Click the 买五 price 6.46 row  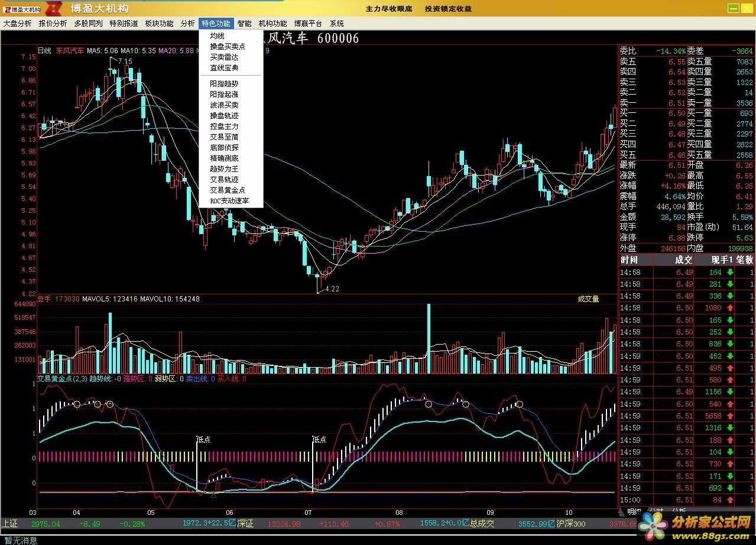tap(686, 155)
